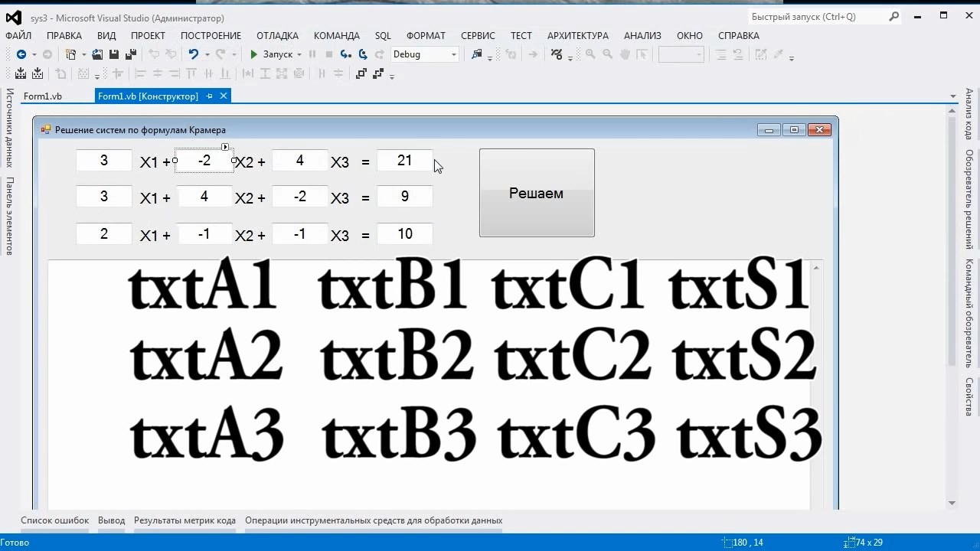Click the Save All toolbar icon

[x=131, y=54]
